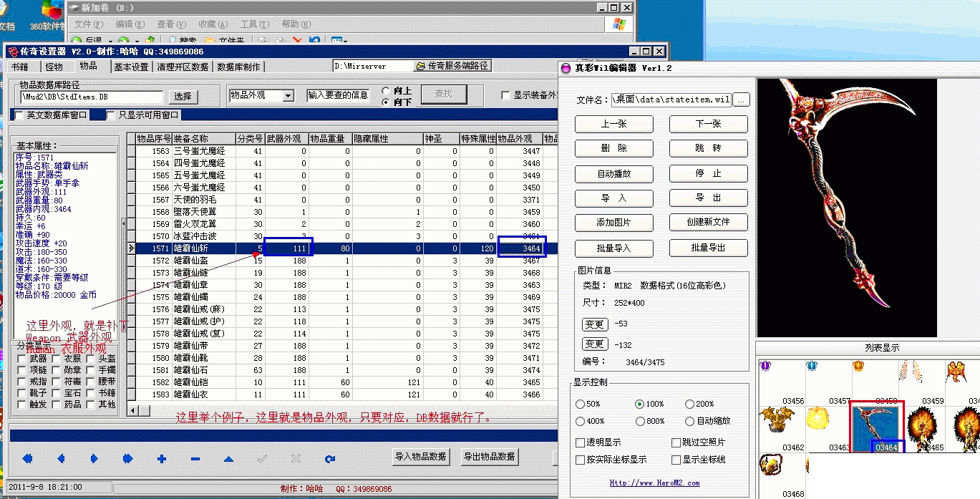This screenshot has height=499, width=980.
Task: Switch to 基本设置 tab
Action: click(x=131, y=67)
